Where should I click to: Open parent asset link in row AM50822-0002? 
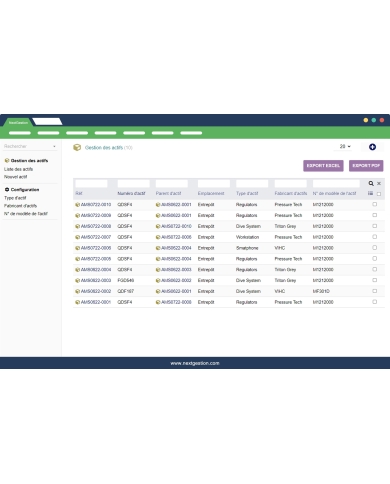click(176, 291)
